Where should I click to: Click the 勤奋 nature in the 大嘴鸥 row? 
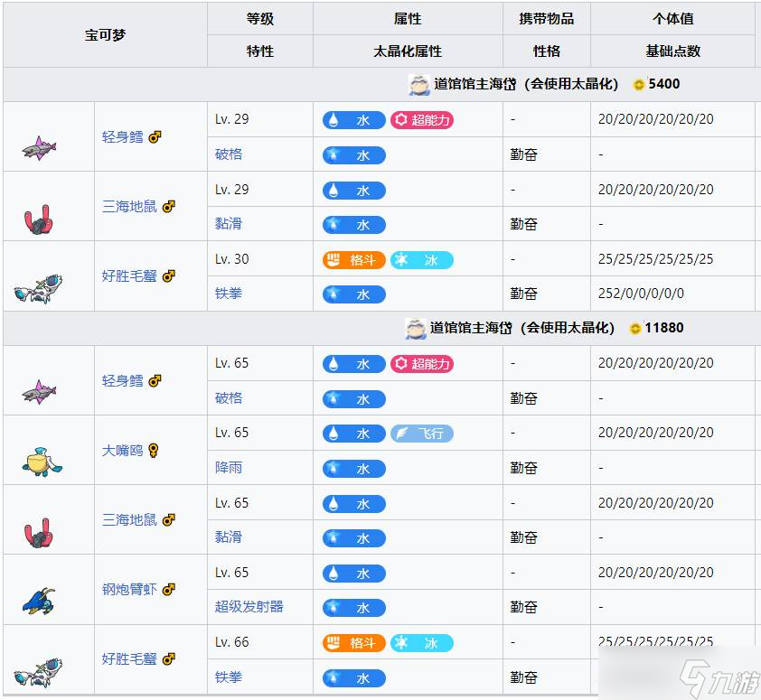click(x=523, y=468)
